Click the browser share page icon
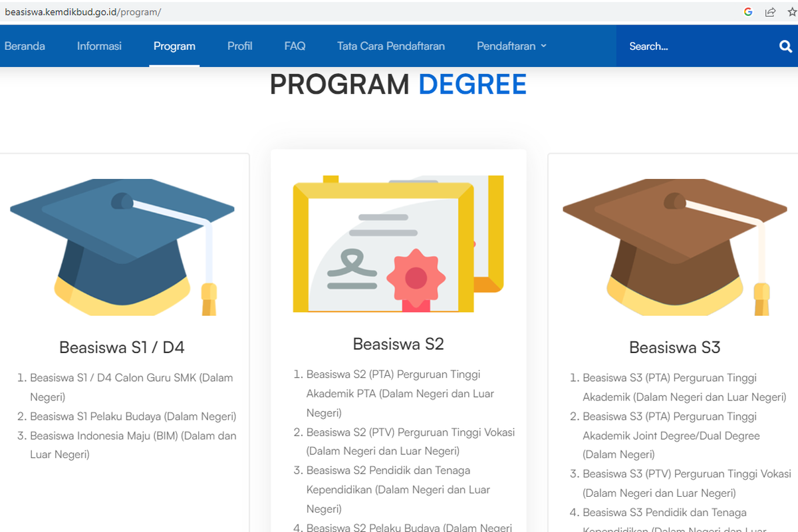Image resolution: width=798 pixels, height=532 pixels. click(x=770, y=12)
